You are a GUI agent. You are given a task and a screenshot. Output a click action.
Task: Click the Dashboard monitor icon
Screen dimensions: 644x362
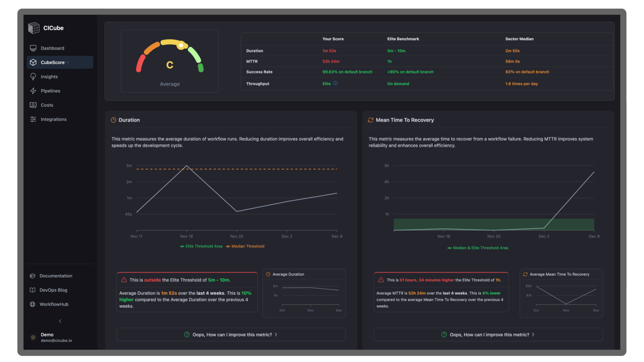tap(33, 48)
